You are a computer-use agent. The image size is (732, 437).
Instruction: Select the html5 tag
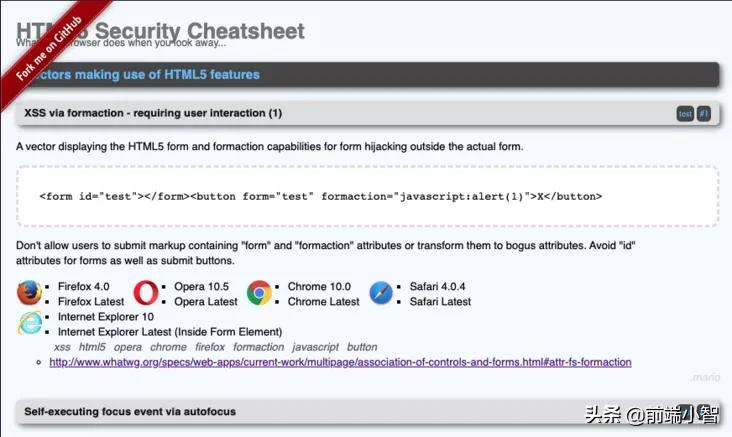(x=92, y=347)
